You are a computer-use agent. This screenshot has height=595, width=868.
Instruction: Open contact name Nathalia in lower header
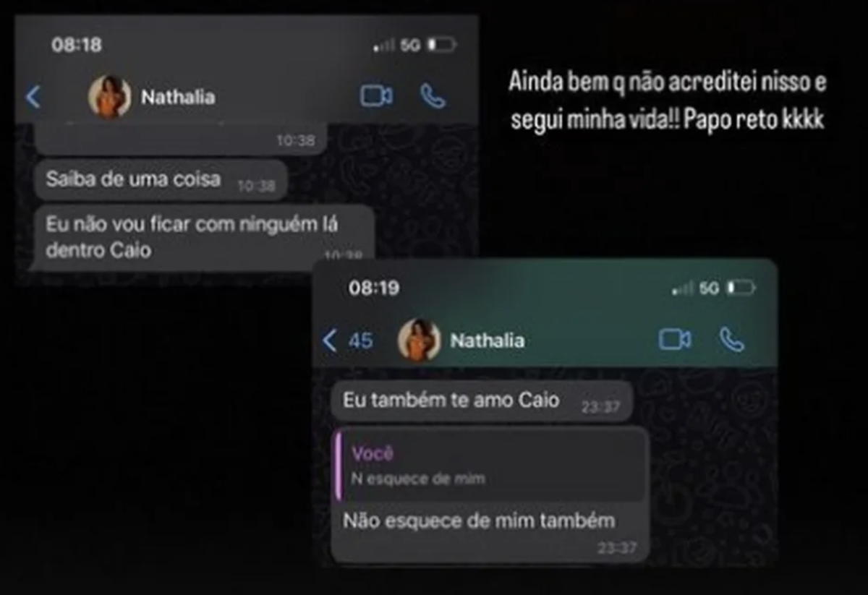pyautogui.click(x=488, y=341)
